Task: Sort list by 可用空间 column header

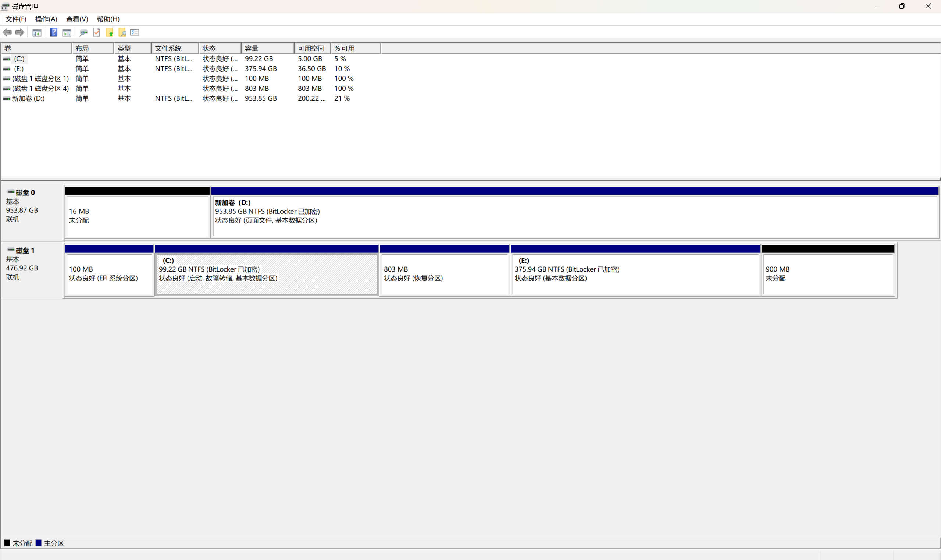Action: 311,48
